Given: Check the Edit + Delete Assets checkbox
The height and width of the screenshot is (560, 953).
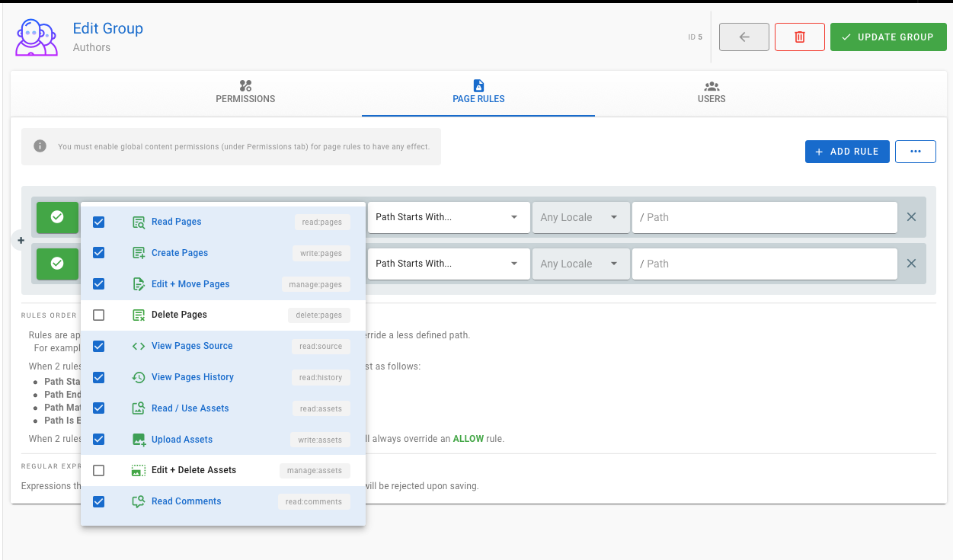Looking at the screenshot, I should [98, 470].
